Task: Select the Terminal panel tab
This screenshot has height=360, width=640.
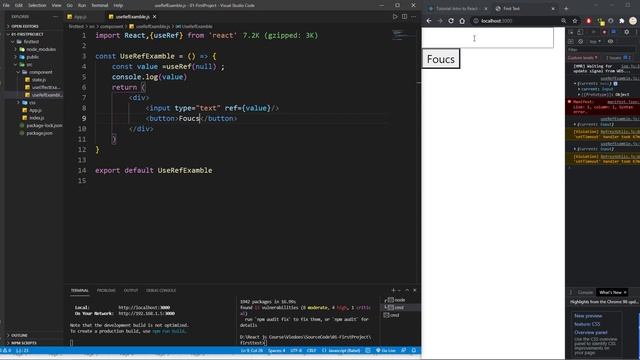Action: click(x=80, y=291)
